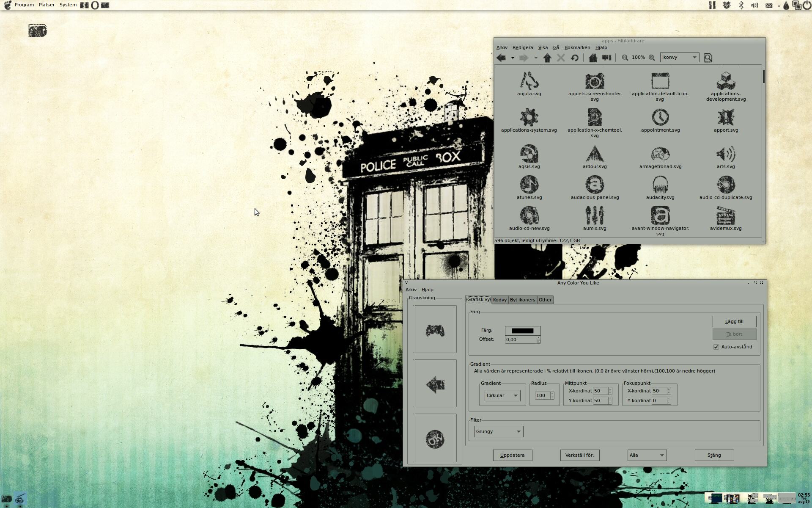
Task: Go up one folder in file browser
Action: pyautogui.click(x=547, y=58)
